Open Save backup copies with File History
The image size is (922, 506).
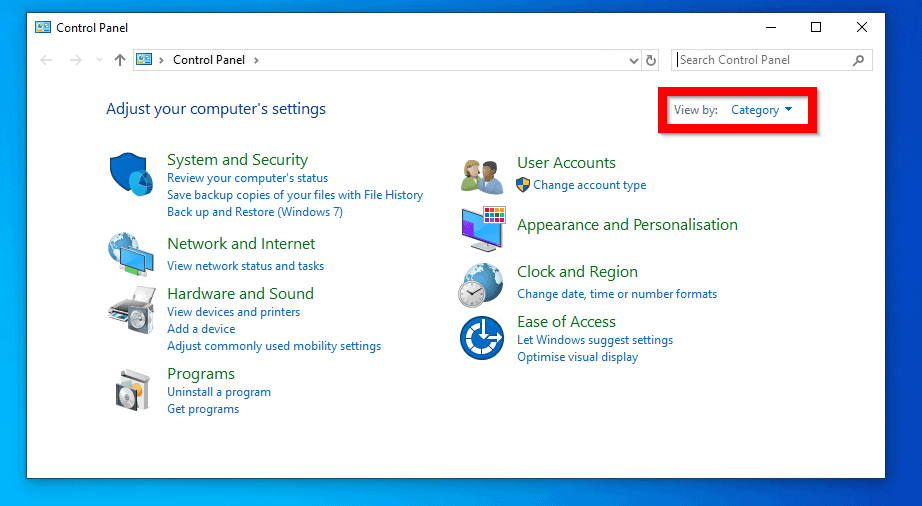(x=295, y=195)
